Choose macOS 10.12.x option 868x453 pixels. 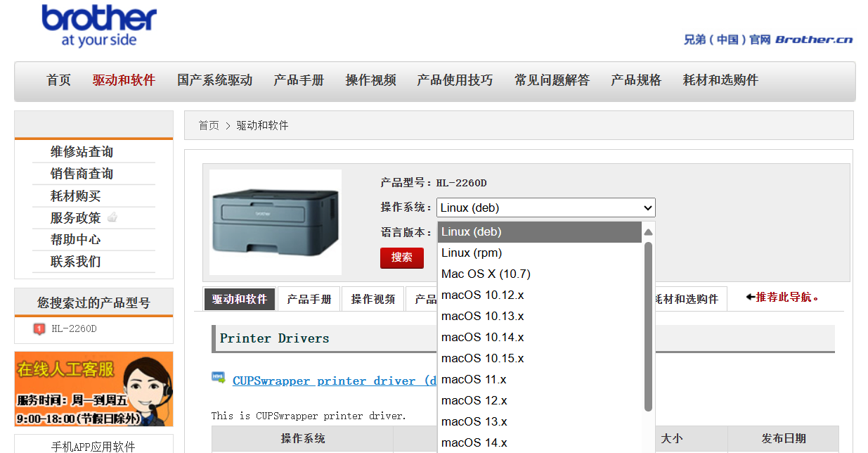point(540,295)
